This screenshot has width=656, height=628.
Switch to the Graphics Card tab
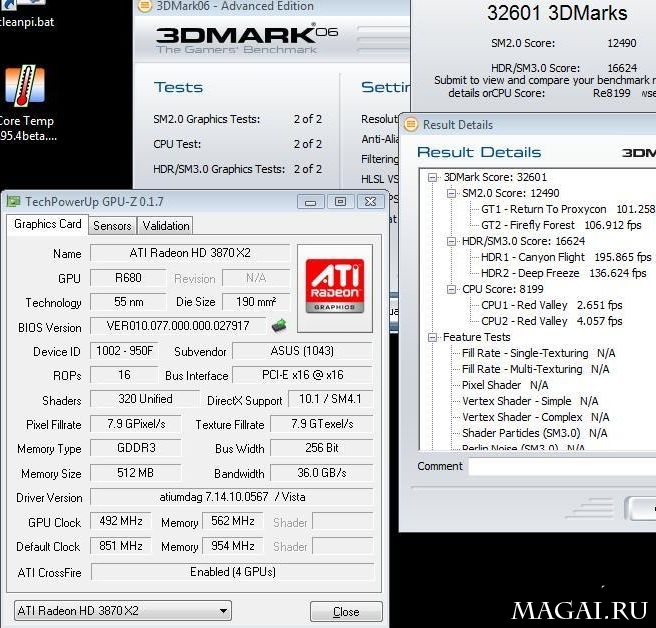point(48,224)
